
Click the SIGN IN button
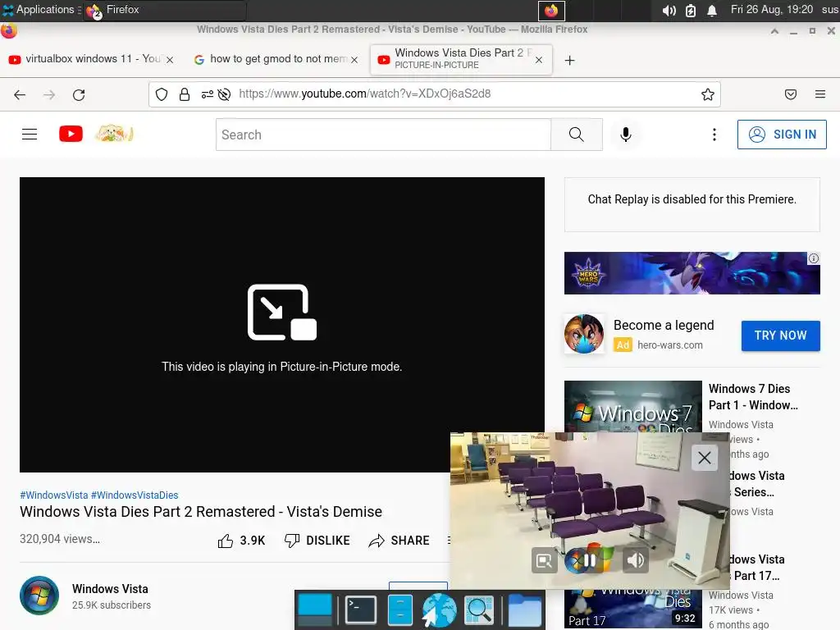pos(782,134)
